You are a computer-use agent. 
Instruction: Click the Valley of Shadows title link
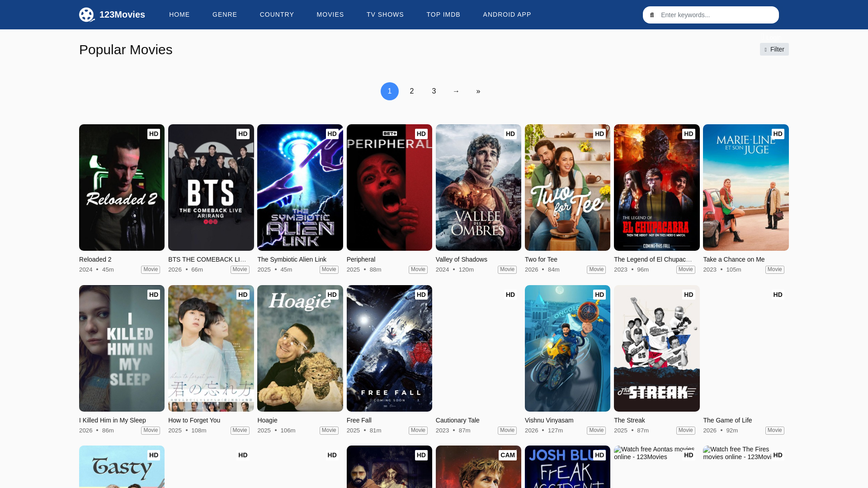click(x=462, y=259)
